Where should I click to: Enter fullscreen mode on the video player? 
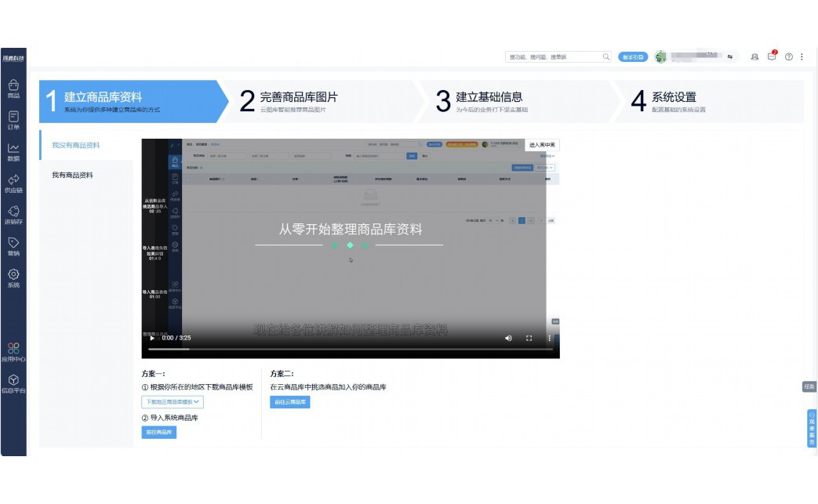(530, 339)
